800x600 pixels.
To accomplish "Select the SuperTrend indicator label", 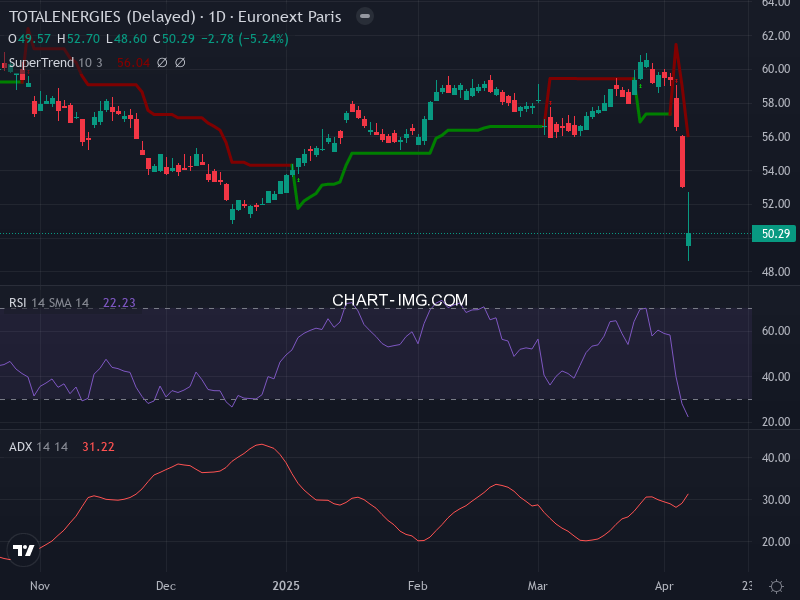I will click(x=41, y=63).
